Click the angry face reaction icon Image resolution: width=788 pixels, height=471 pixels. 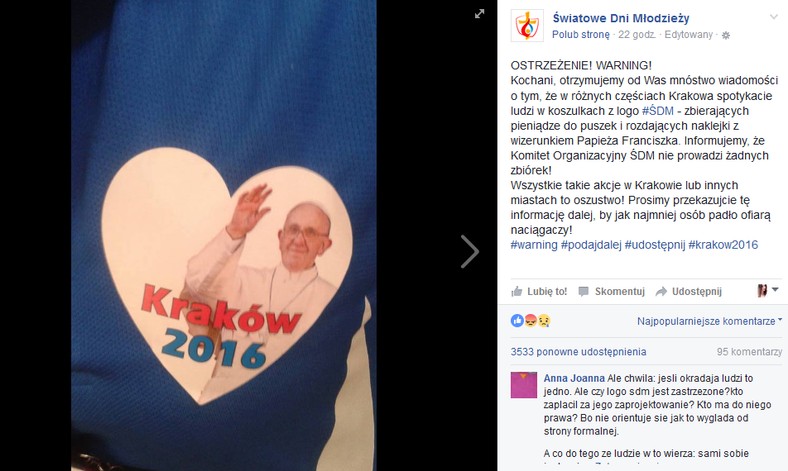pyautogui.click(x=531, y=321)
